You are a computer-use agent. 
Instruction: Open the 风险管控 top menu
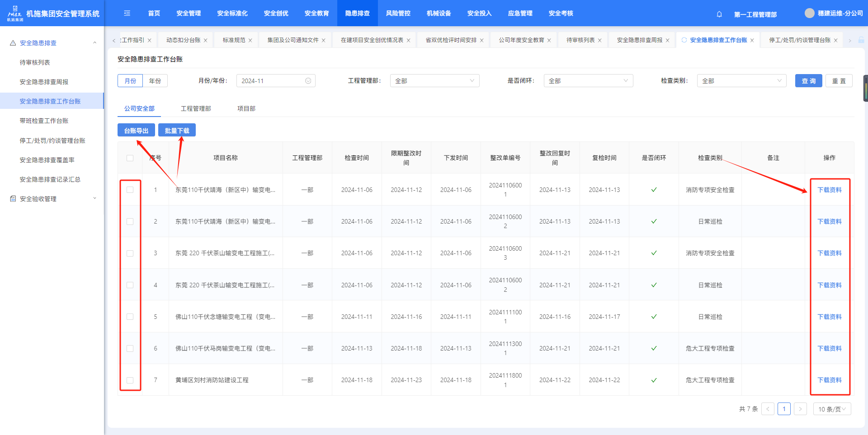[x=398, y=14]
